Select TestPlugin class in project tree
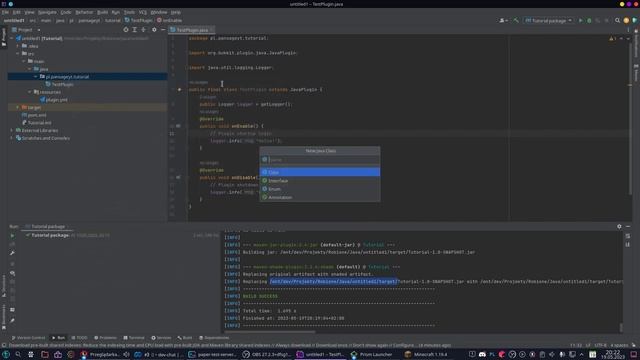The image size is (640, 360). coord(60,84)
